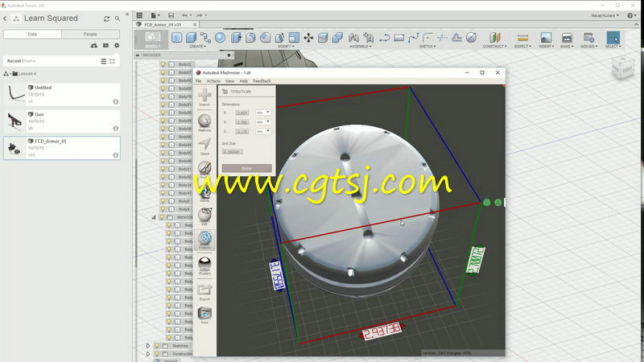This screenshot has width=644, height=362.
Task: Click the Sketch rectangle icon
Action: click(x=398, y=38)
